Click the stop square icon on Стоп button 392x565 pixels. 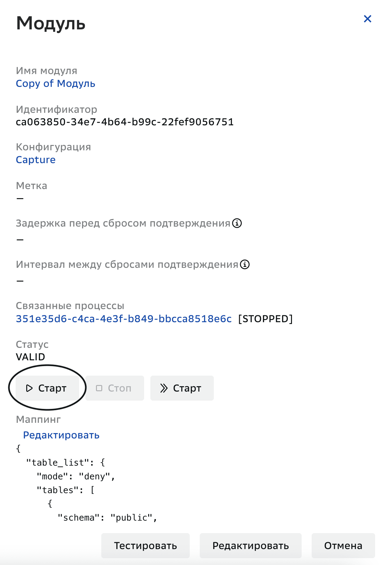click(x=99, y=388)
